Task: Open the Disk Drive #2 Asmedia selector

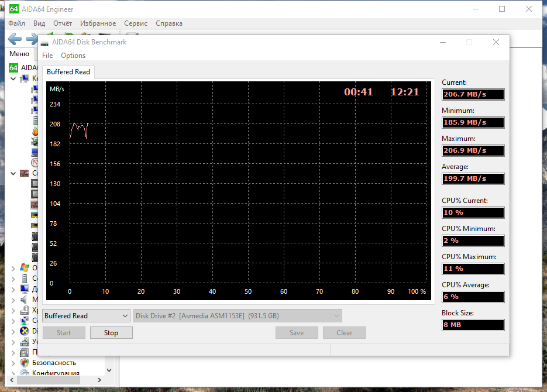Action: 238,315
